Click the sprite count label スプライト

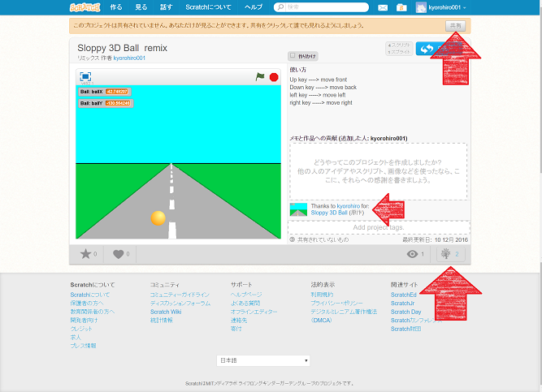pos(399,52)
